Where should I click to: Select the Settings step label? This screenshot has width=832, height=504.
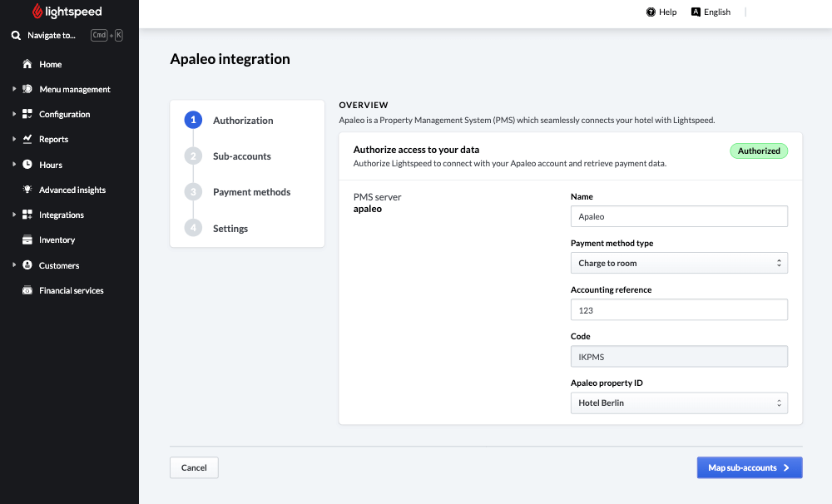pyautogui.click(x=230, y=229)
